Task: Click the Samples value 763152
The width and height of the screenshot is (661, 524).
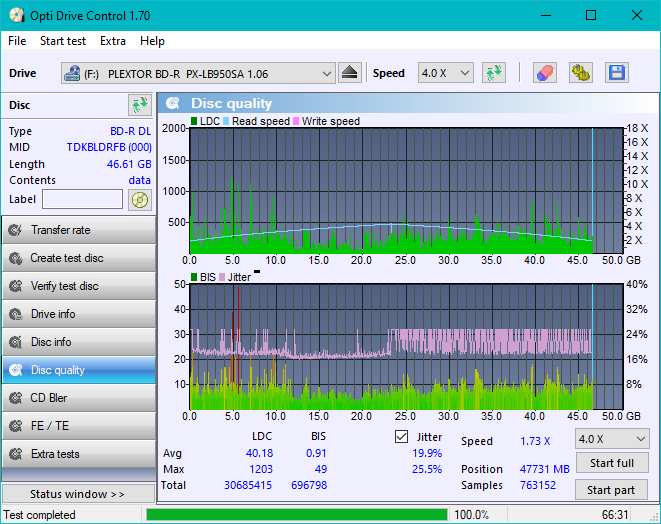Action: pos(538,485)
